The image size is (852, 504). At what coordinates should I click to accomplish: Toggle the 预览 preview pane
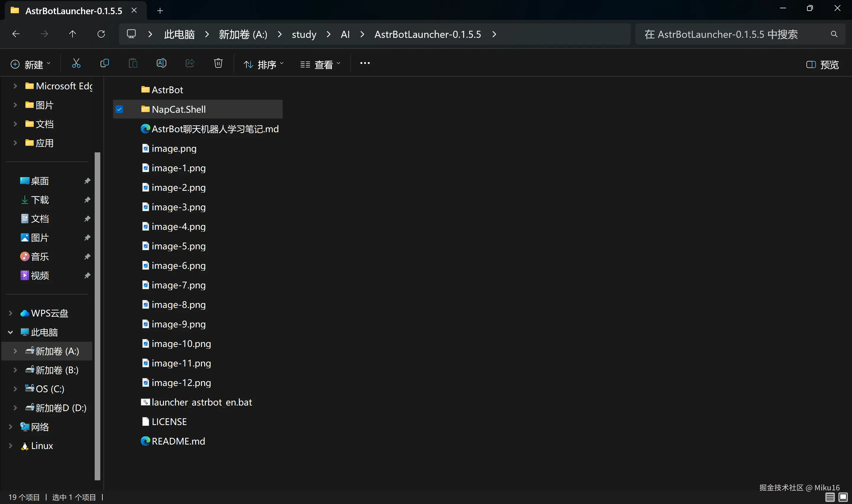pyautogui.click(x=822, y=64)
